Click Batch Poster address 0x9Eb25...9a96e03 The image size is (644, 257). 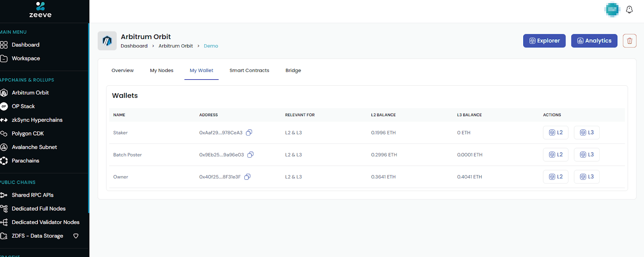coord(221,155)
